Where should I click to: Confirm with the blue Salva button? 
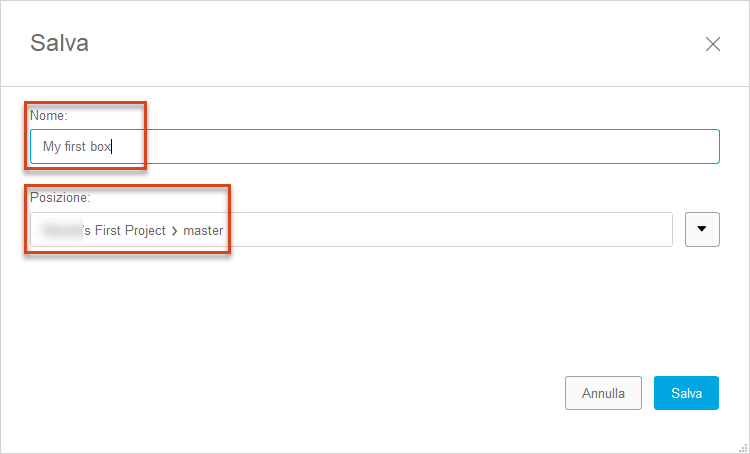(686, 393)
